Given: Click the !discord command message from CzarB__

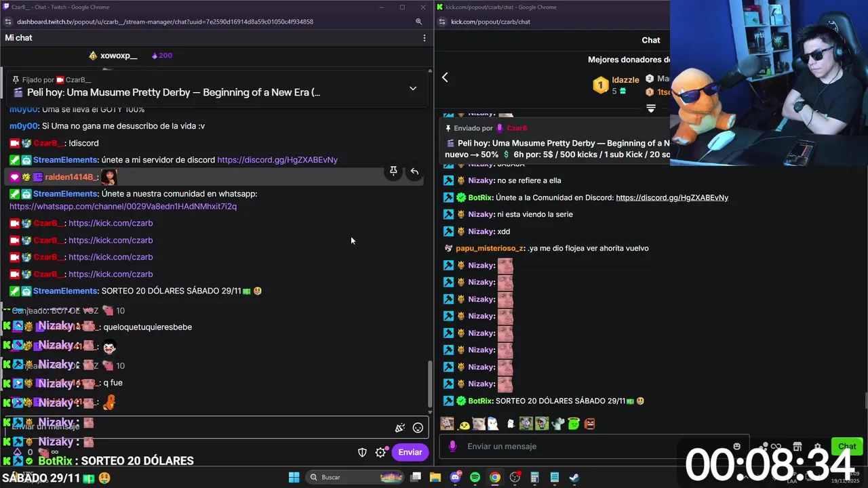Looking at the screenshot, I should 83,143.
